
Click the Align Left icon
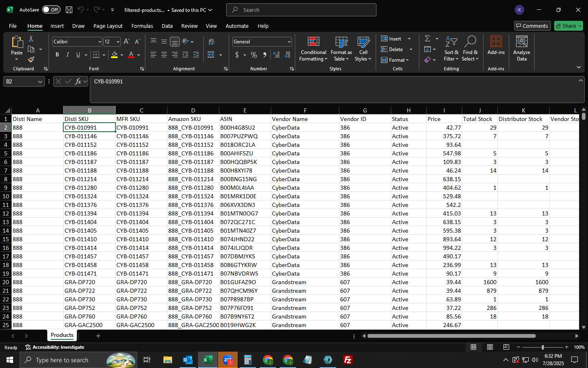(x=154, y=55)
